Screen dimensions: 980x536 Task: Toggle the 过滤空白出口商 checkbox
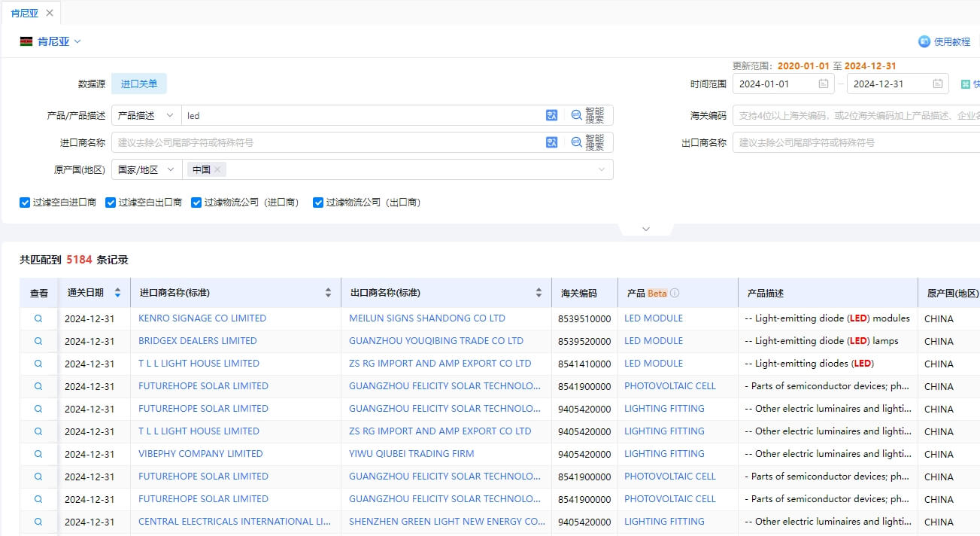[x=111, y=203]
